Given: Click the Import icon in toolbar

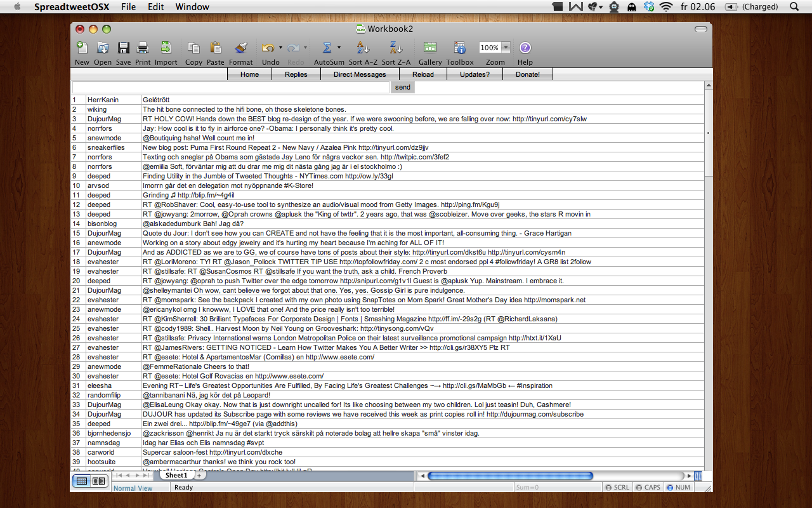Looking at the screenshot, I should [166, 48].
